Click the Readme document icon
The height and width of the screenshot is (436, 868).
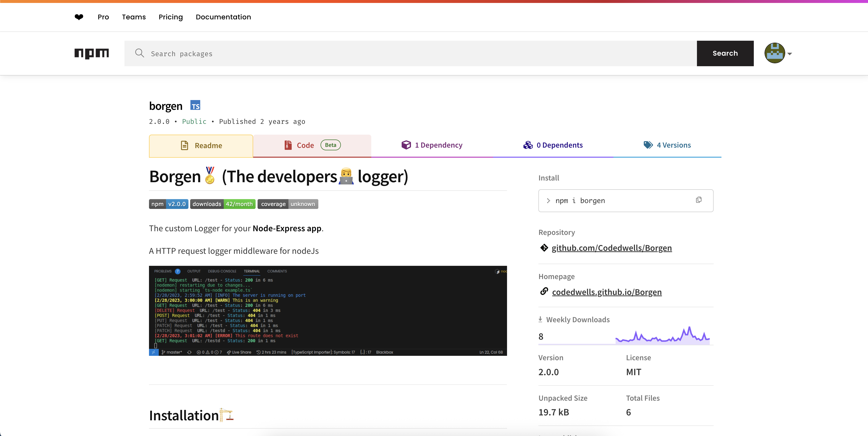tap(184, 145)
